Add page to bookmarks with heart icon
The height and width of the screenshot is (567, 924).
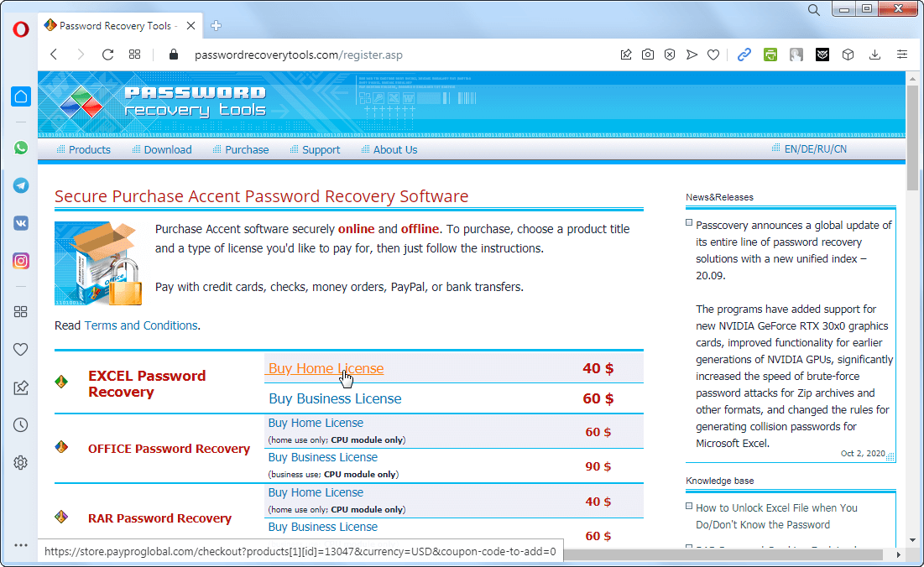713,55
